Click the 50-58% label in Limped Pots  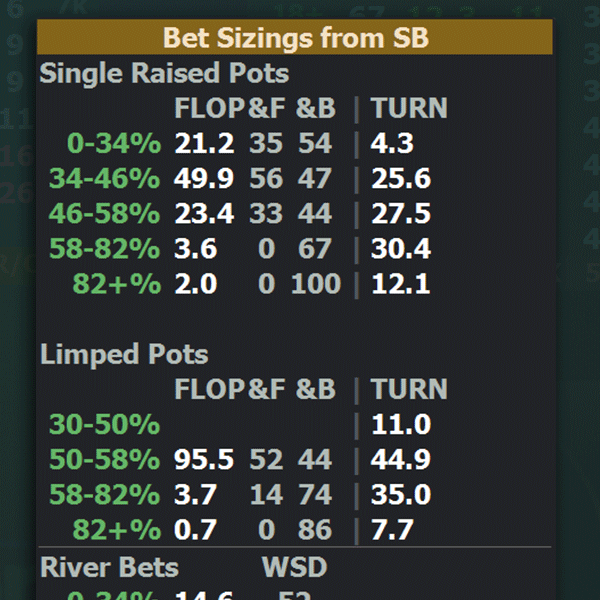coord(104,459)
